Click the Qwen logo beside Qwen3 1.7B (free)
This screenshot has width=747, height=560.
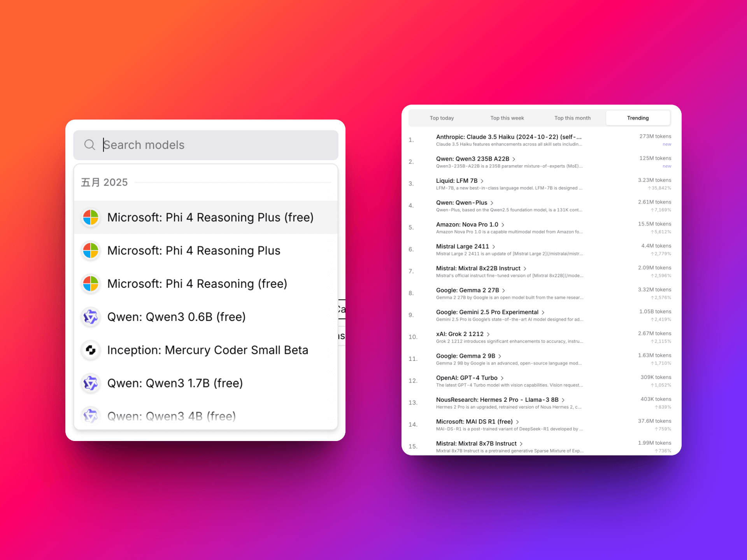click(x=91, y=383)
